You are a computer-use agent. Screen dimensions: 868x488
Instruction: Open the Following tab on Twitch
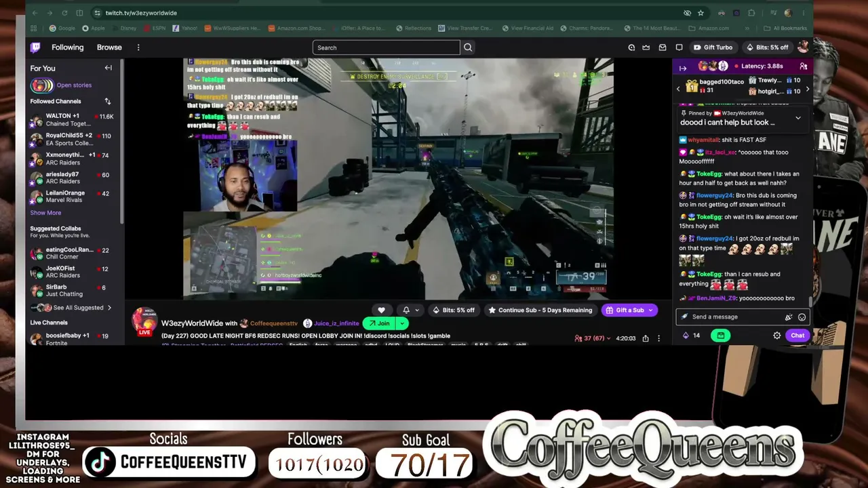(x=68, y=47)
